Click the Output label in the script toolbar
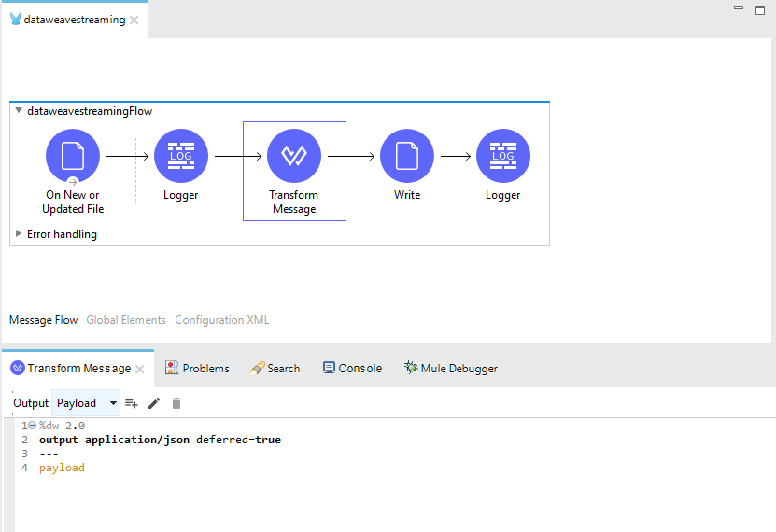This screenshot has height=532, width=776. pos(31,403)
